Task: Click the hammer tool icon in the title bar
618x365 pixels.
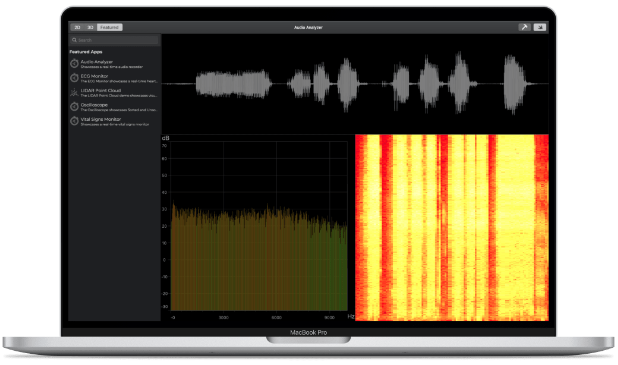Action: (x=524, y=27)
